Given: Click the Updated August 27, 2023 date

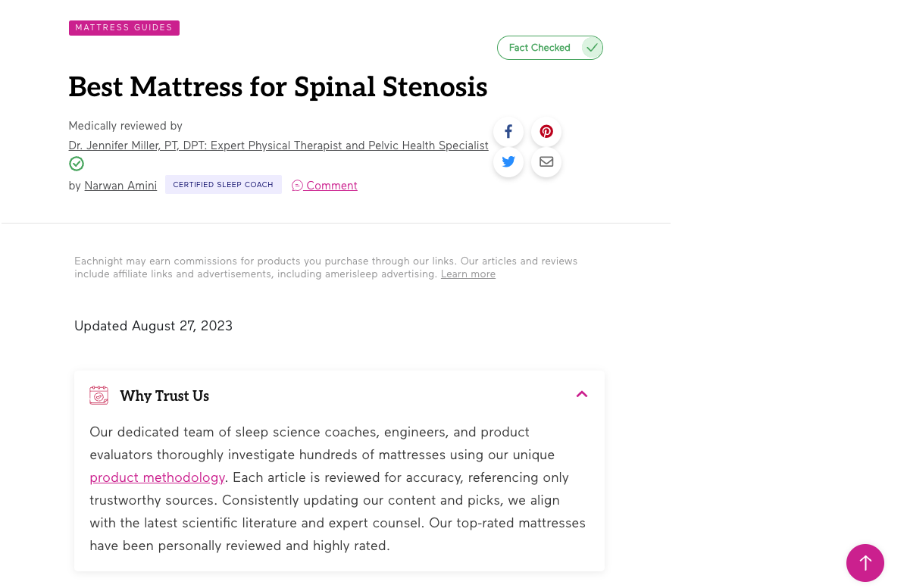Looking at the screenshot, I should (x=153, y=326).
